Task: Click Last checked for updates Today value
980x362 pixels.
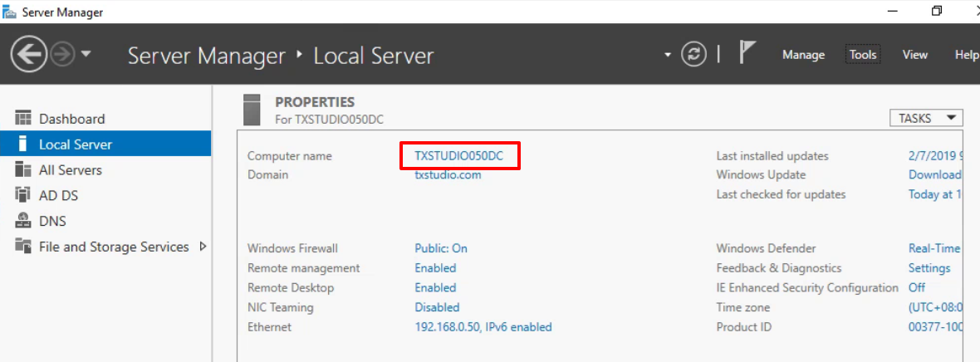Action: [935, 194]
